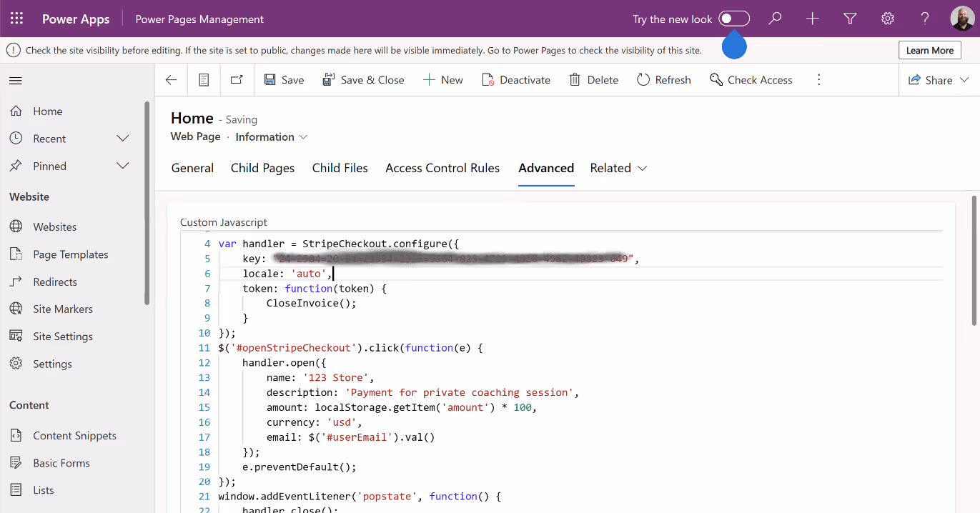Click the sidebar vertical scrollbar
Screen dimensions: 980x513
(147, 202)
